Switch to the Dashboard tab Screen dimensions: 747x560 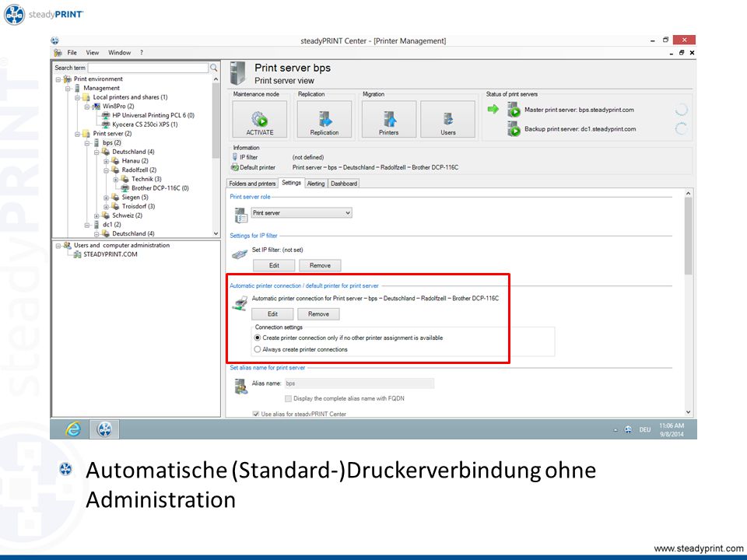click(x=344, y=184)
